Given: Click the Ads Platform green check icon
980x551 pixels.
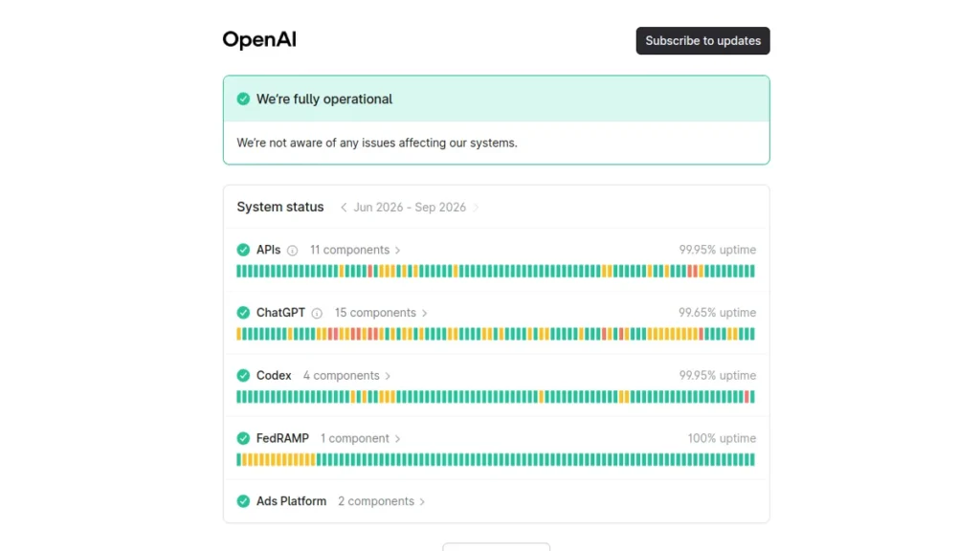Looking at the screenshot, I should pos(243,501).
